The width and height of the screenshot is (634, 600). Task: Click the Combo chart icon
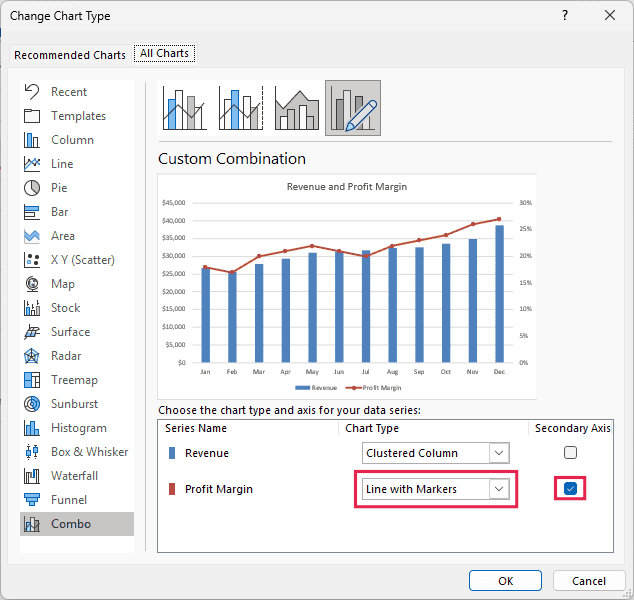(32, 524)
